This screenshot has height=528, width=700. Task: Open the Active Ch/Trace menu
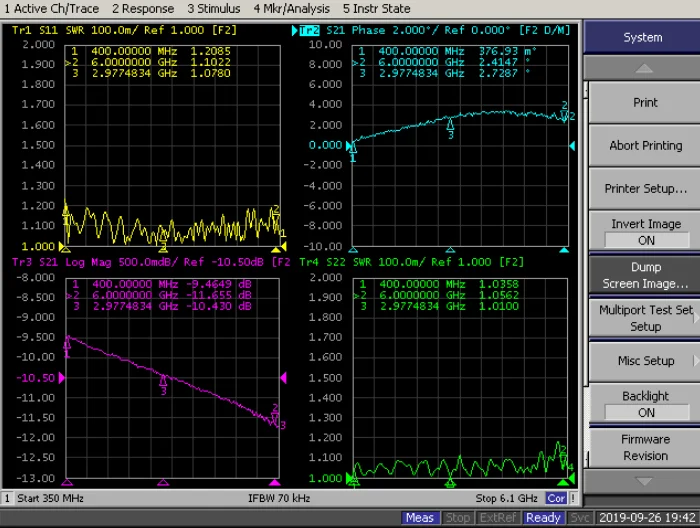51,8
